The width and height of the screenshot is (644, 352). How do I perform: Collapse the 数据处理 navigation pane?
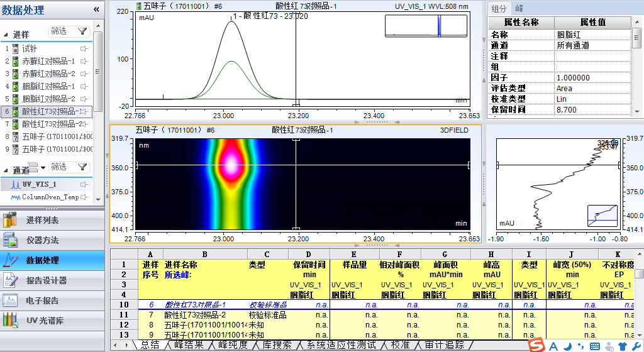click(96, 9)
